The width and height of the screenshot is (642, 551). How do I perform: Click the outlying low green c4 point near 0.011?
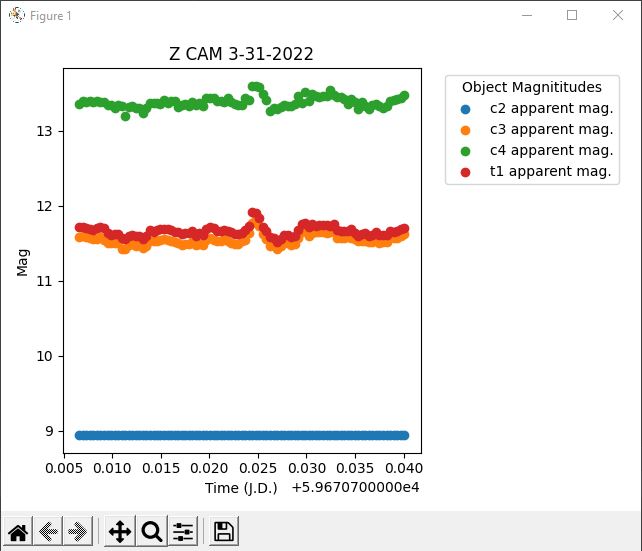tap(125, 117)
